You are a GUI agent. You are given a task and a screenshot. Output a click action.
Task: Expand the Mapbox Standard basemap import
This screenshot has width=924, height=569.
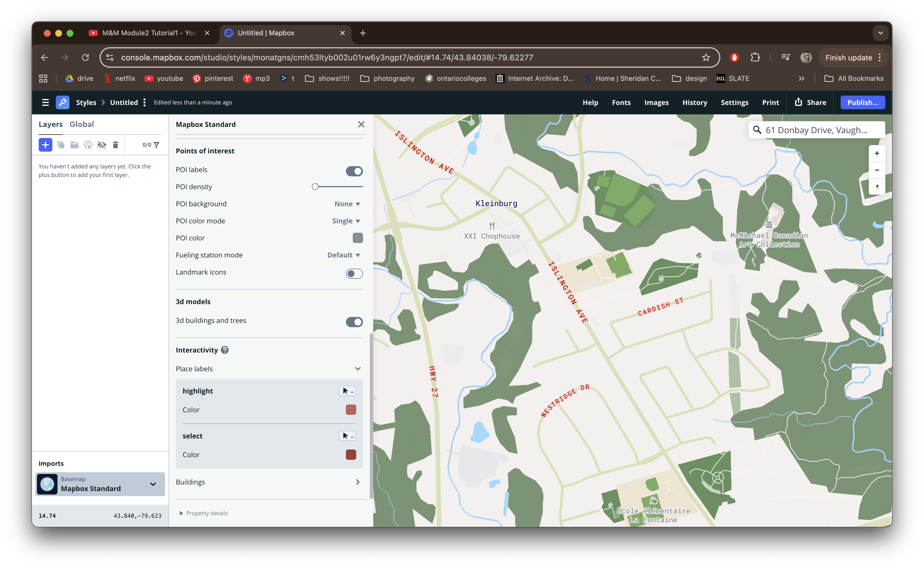[x=153, y=484]
